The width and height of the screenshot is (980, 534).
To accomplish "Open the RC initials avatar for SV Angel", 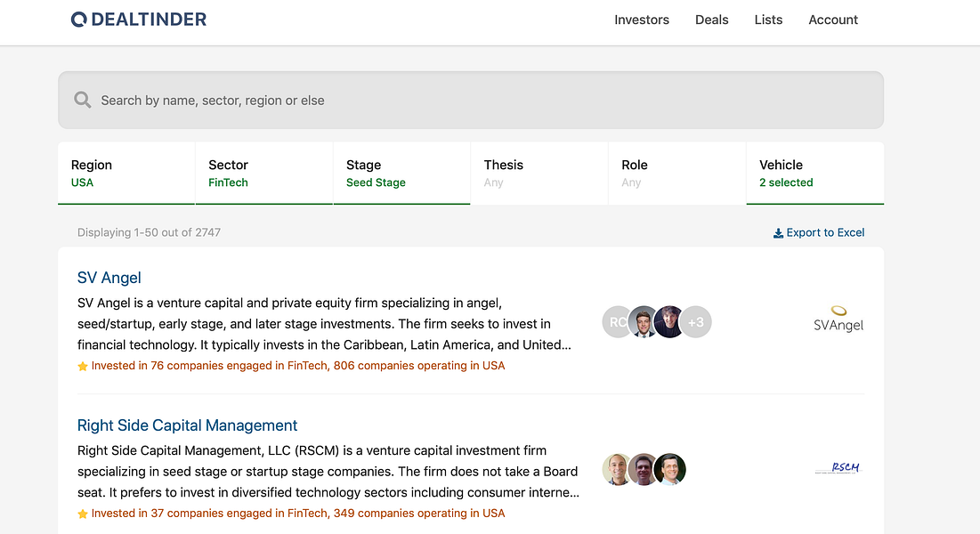I will [x=615, y=322].
